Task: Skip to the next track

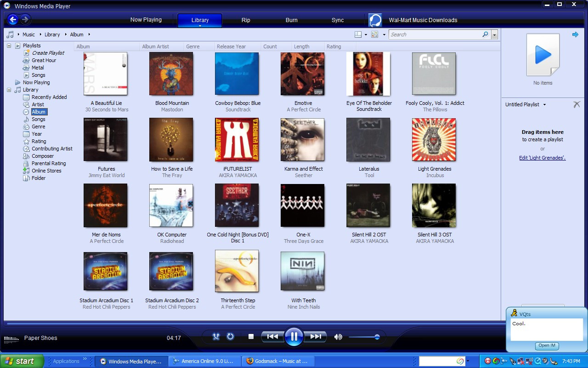Action: [x=316, y=337]
